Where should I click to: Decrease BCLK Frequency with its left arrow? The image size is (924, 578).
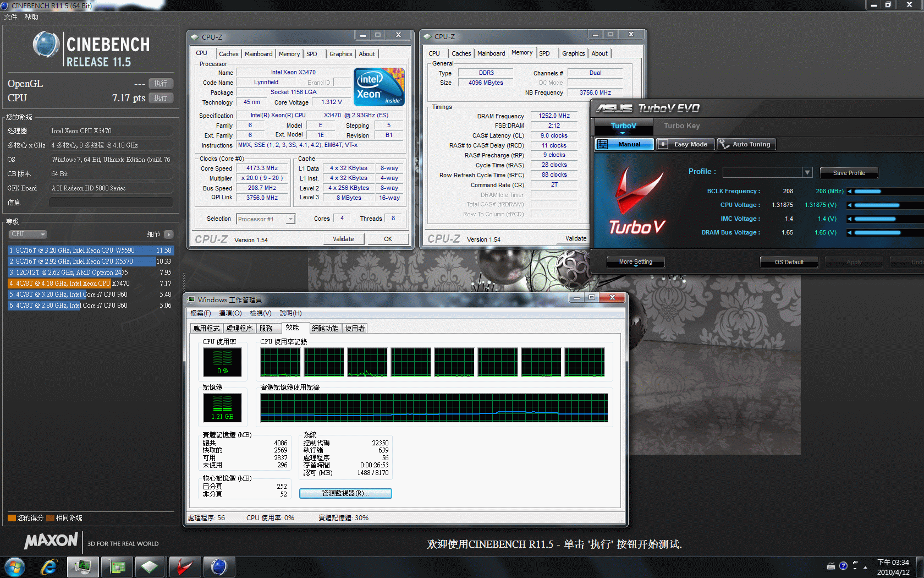850,192
